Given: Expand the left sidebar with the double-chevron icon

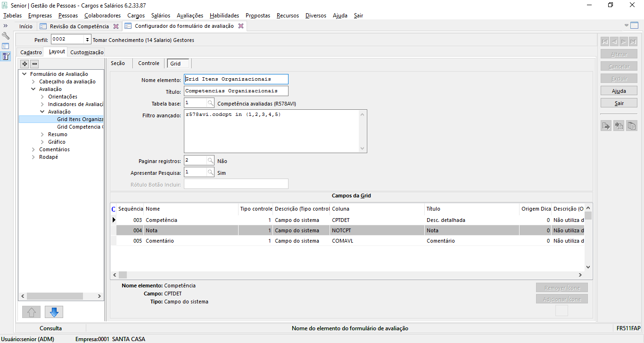Looking at the screenshot, I should tap(6, 26).
